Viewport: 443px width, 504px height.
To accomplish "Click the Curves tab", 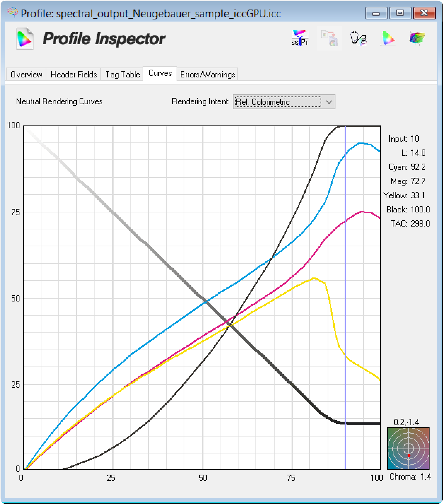I will 160,74.
